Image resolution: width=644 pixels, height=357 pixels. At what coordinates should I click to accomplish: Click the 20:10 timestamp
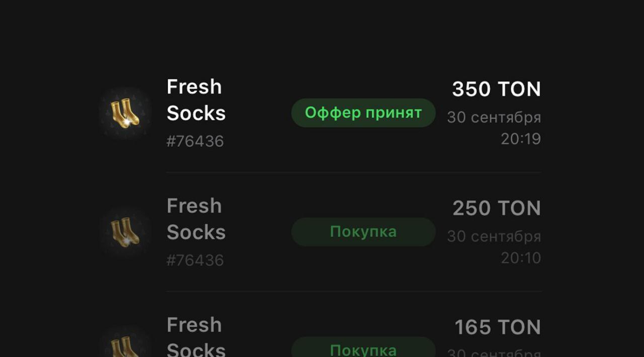click(x=520, y=258)
